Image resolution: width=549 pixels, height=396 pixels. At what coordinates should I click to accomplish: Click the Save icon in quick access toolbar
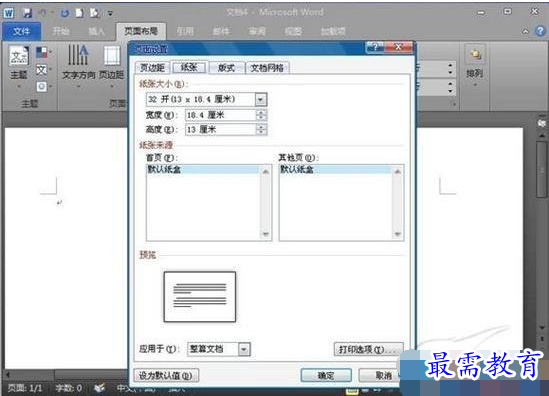[x=27, y=13]
